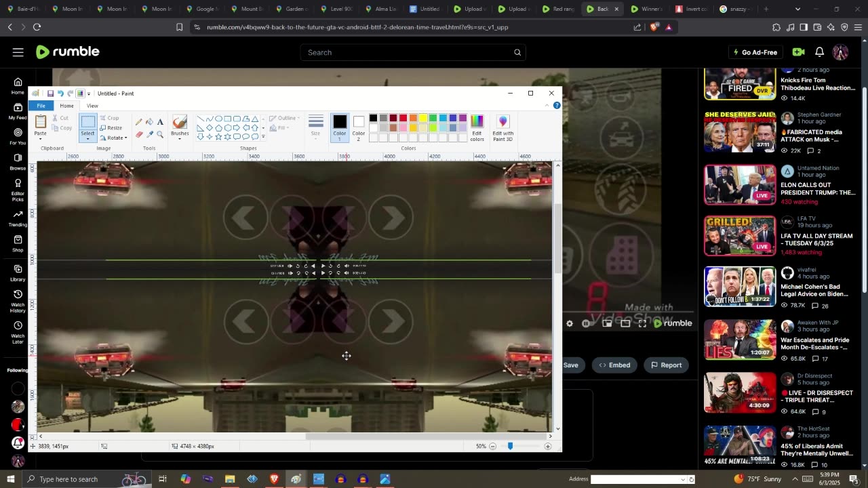Image resolution: width=868 pixels, height=488 pixels.
Task: Open LFA TV ALL DAY STREAM thumbnail
Action: point(740,235)
